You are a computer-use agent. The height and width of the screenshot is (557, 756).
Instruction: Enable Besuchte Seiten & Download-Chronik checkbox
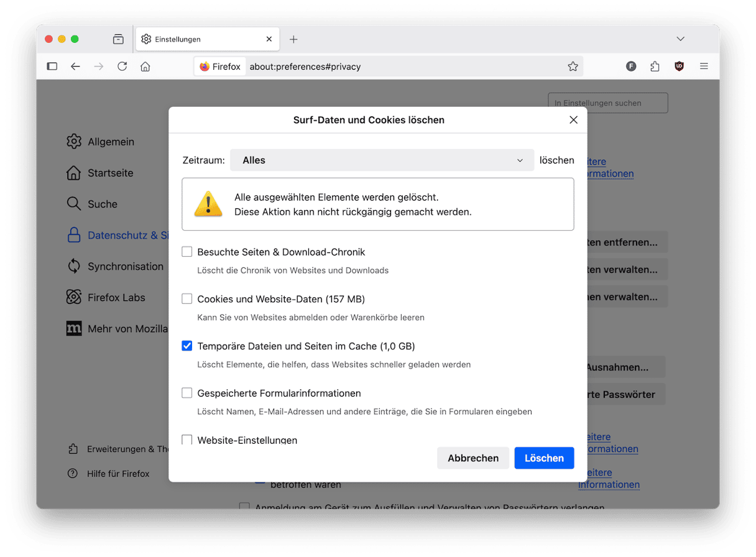tap(187, 252)
